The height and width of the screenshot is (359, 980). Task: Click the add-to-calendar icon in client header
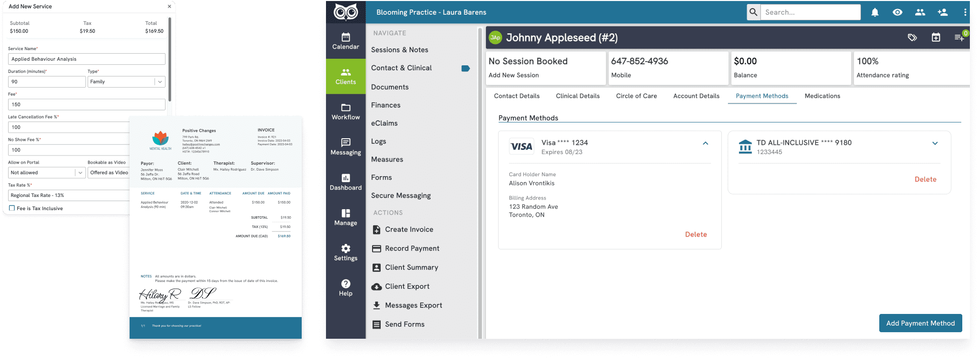935,37
